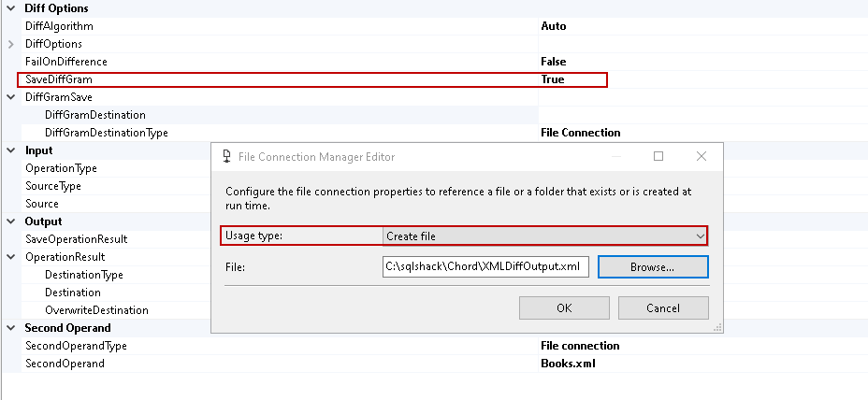Expand the DiffOptions property row
Screen dimensions: 868x400
click(10, 44)
